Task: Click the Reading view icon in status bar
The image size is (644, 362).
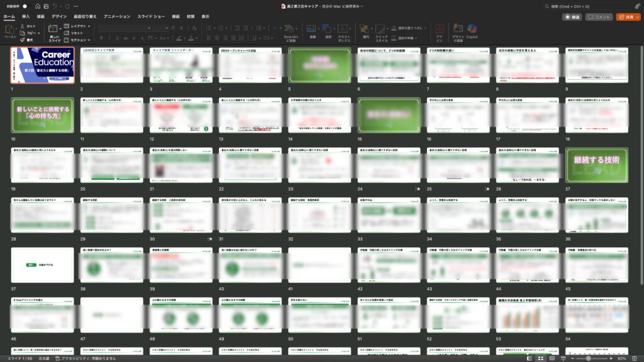Action: pyautogui.click(x=552, y=358)
